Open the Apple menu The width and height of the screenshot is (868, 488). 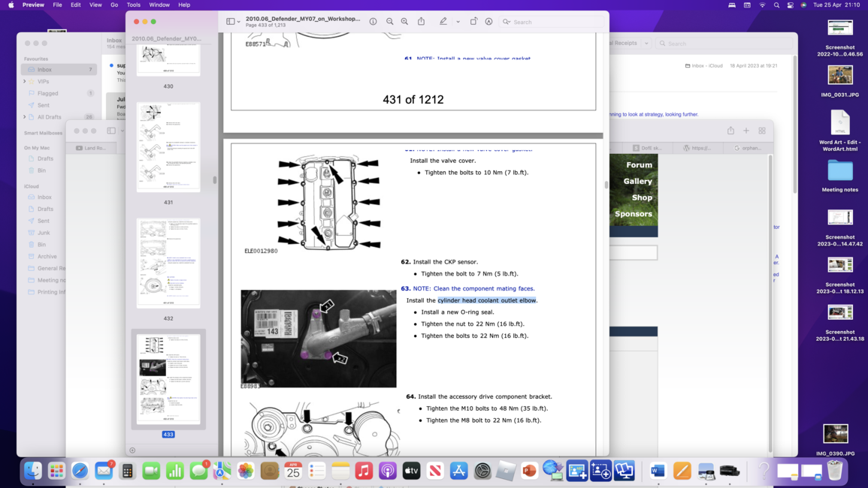tap(11, 5)
